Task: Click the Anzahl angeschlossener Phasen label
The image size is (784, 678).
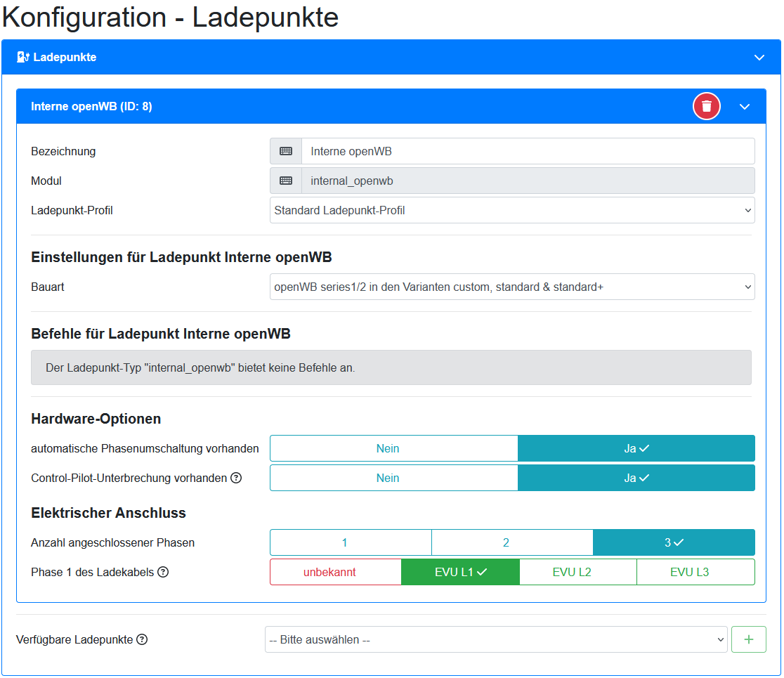Action: click(112, 542)
